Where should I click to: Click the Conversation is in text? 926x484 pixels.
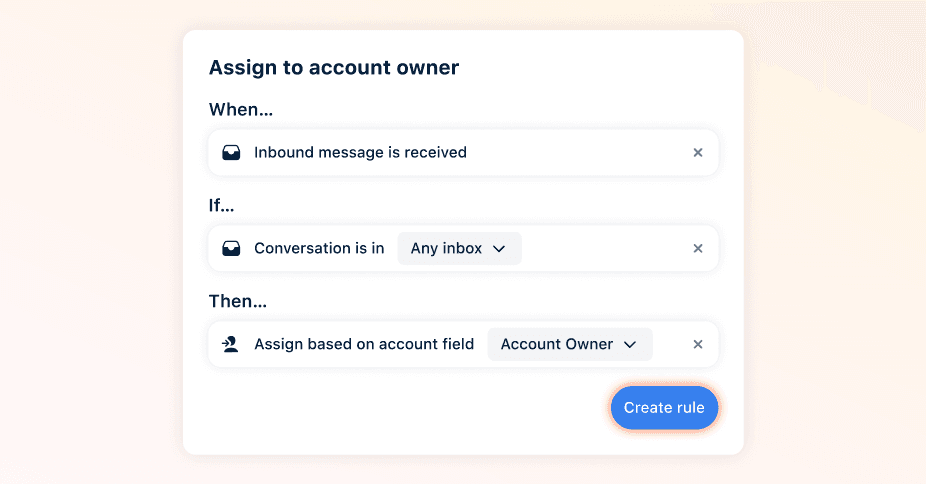(x=319, y=248)
